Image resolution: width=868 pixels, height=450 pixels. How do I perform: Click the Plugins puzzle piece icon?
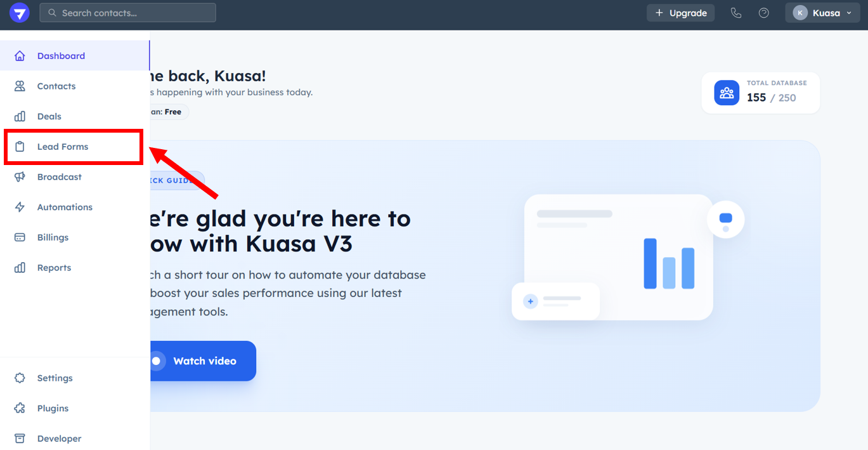pyautogui.click(x=20, y=408)
